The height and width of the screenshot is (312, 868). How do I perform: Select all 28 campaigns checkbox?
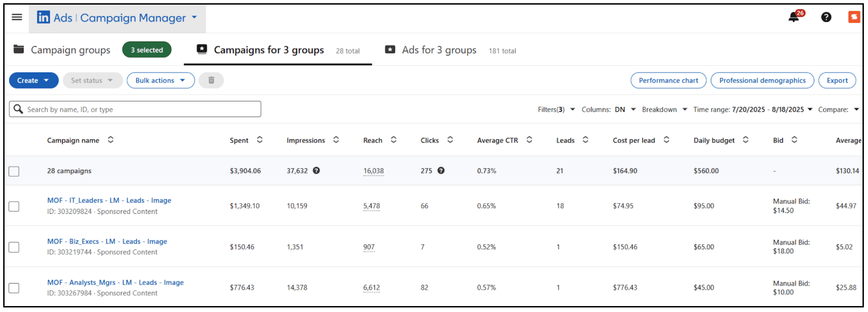click(14, 171)
